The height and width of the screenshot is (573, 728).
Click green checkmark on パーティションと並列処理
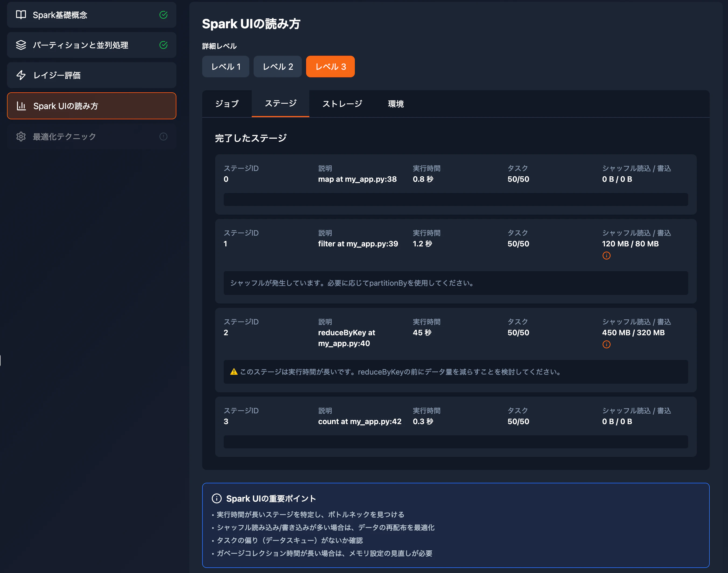(163, 45)
